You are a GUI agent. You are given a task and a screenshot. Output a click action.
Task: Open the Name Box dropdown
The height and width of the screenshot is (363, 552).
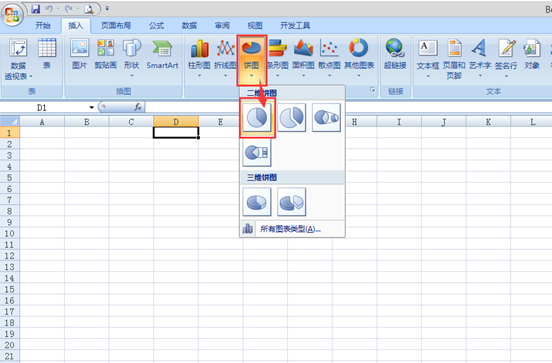pos(92,107)
